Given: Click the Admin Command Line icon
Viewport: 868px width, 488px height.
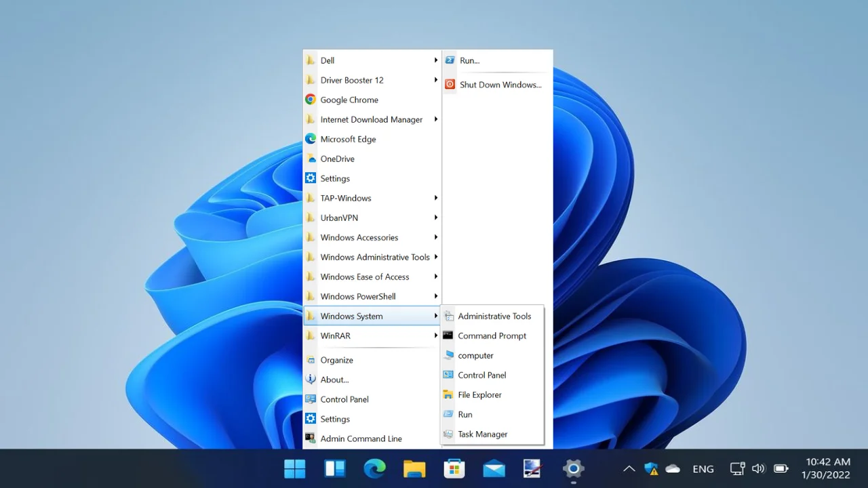Looking at the screenshot, I should tap(311, 439).
